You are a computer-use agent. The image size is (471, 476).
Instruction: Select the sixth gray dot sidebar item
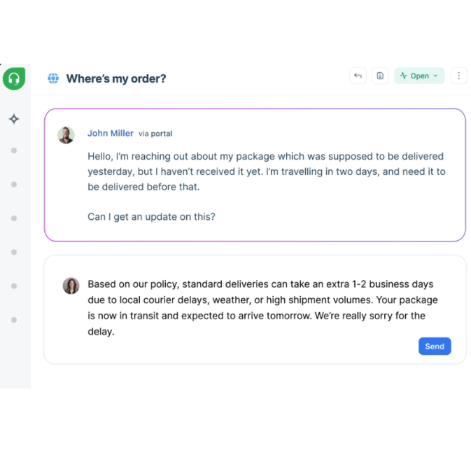point(14,320)
